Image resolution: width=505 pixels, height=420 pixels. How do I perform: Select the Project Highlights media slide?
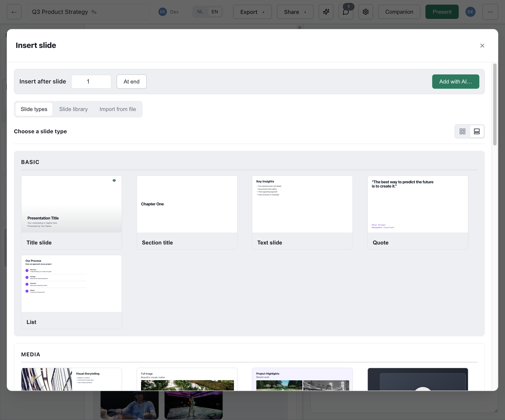click(x=302, y=379)
